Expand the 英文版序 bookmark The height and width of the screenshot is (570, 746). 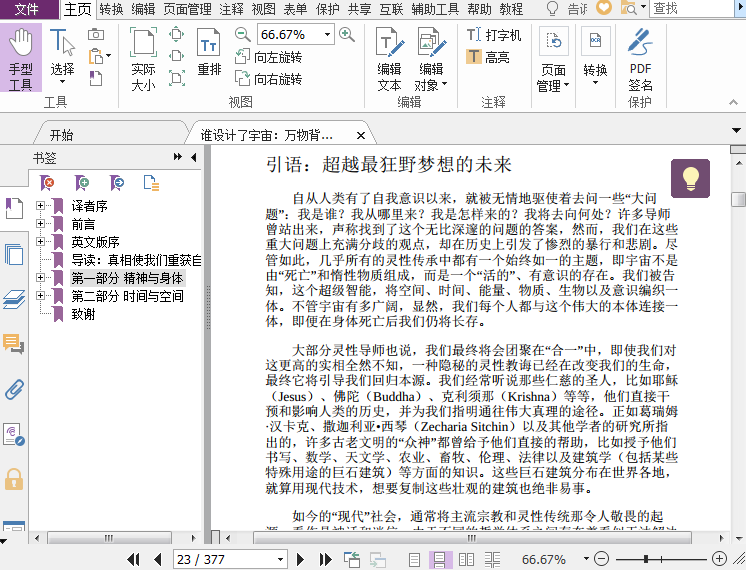pos(40,242)
